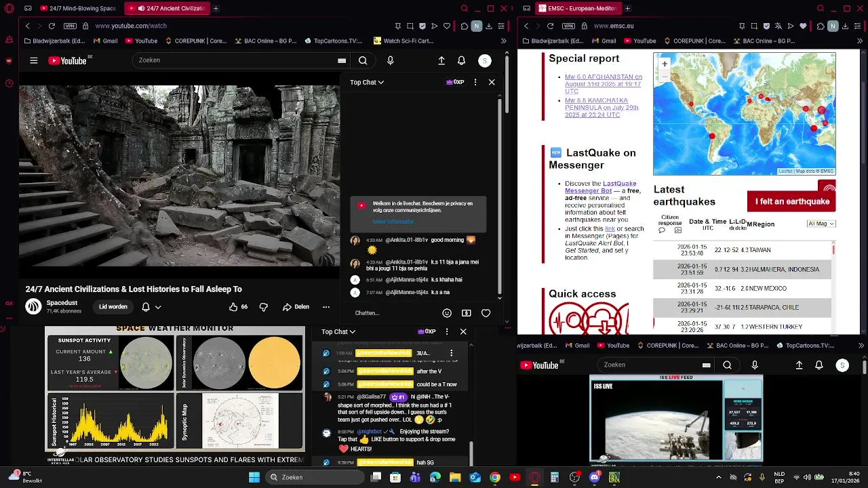Send a heart reaction in the top chat
The width and height of the screenshot is (868, 488).
click(x=486, y=313)
